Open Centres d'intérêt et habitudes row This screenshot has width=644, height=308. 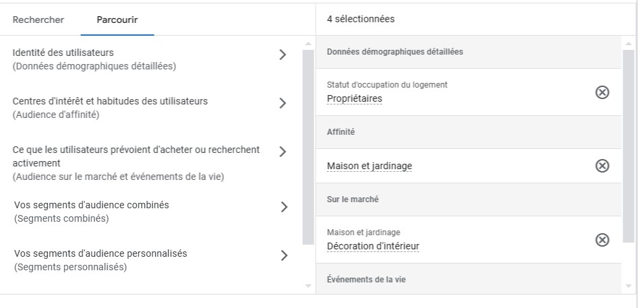pyautogui.click(x=150, y=108)
